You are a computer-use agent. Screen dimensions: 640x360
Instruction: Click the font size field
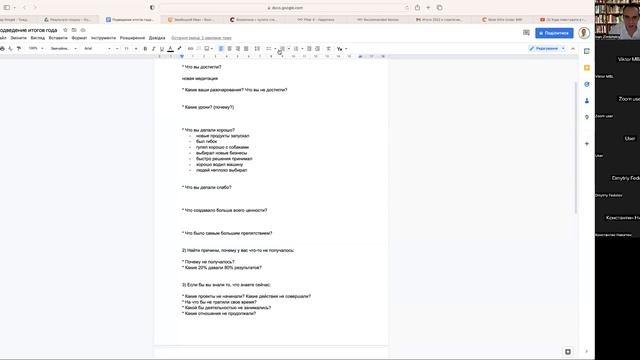click(127, 49)
